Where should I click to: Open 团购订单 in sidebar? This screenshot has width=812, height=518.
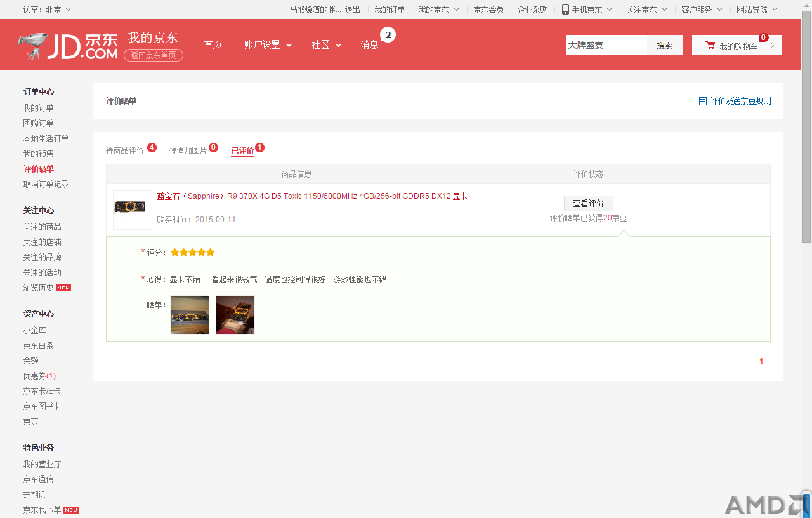(x=39, y=123)
